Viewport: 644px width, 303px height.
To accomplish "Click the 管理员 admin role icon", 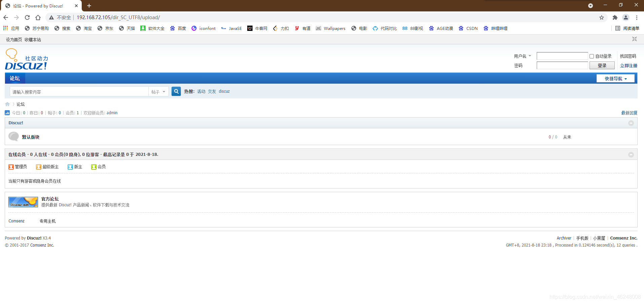I will pos(11,167).
